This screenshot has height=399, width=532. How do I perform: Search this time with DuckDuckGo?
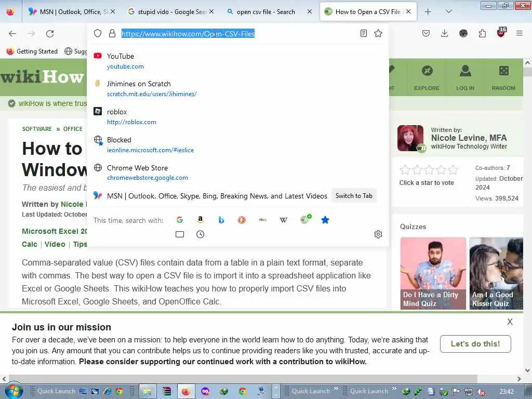point(242,220)
